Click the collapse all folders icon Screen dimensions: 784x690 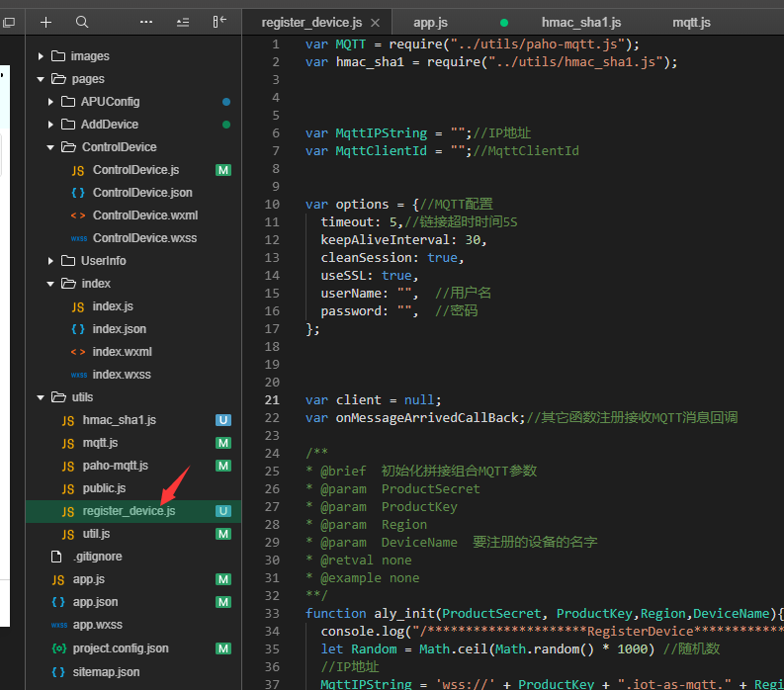click(183, 22)
